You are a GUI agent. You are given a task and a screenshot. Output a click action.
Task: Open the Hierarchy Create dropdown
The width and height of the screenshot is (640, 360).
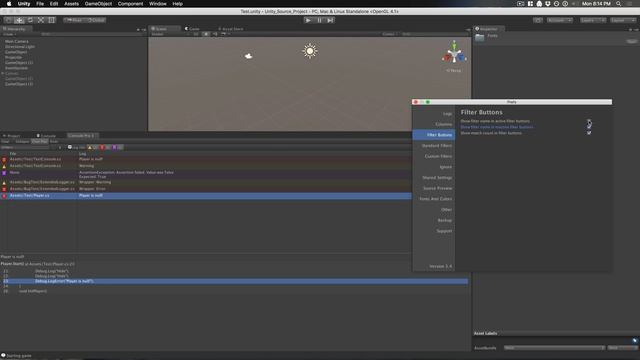pyautogui.click(x=9, y=34)
